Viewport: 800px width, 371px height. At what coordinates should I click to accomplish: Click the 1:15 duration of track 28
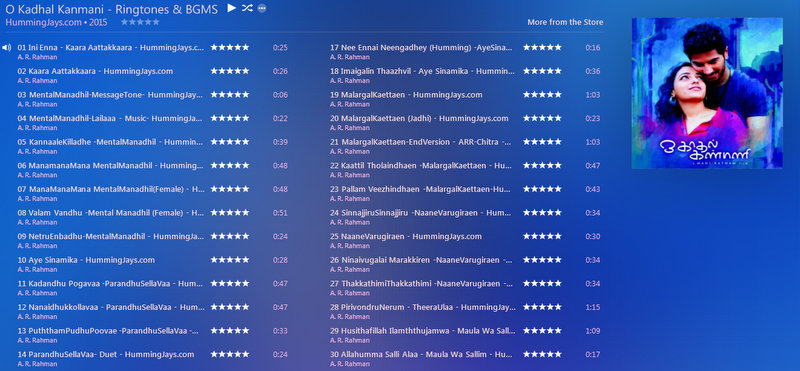point(593,307)
